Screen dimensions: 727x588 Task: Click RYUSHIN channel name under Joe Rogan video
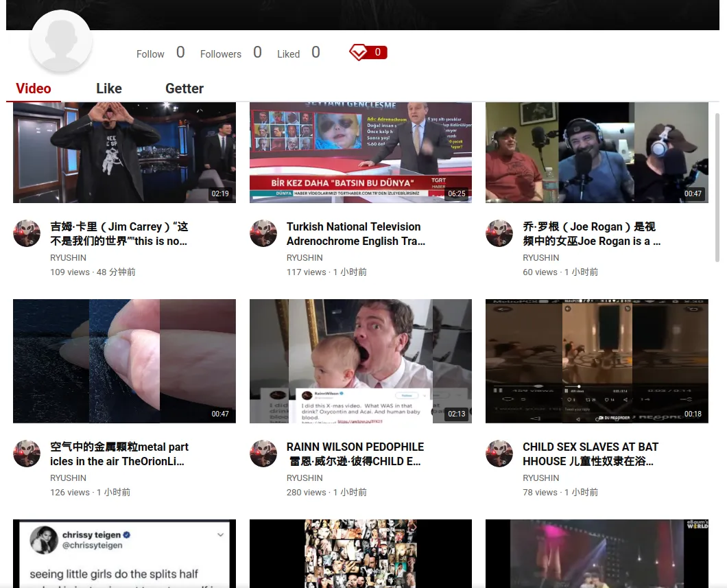click(x=540, y=258)
